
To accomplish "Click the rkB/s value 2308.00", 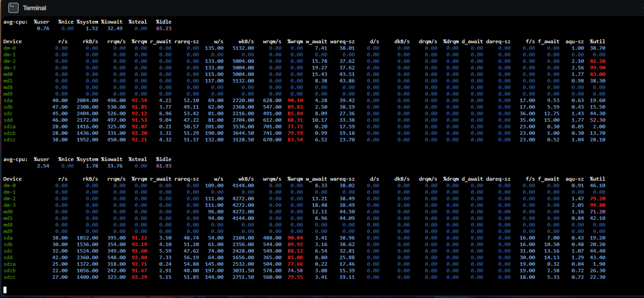I will coord(88,107).
